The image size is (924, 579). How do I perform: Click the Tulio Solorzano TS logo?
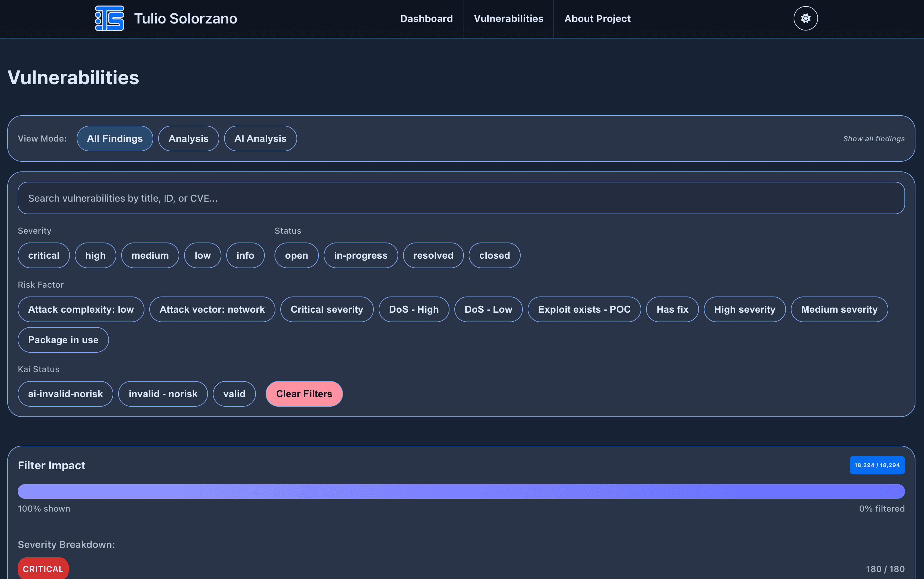click(x=110, y=18)
